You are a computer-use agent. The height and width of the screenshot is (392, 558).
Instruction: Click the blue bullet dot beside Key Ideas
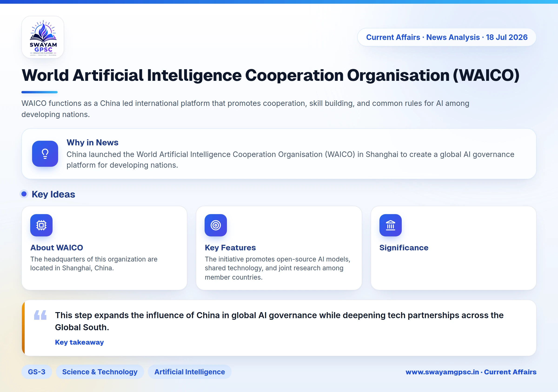coord(24,194)
